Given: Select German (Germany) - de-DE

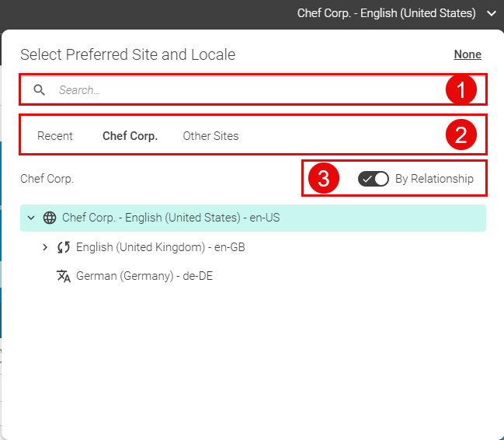Looking at the screenshot, I should click(144, 276).
